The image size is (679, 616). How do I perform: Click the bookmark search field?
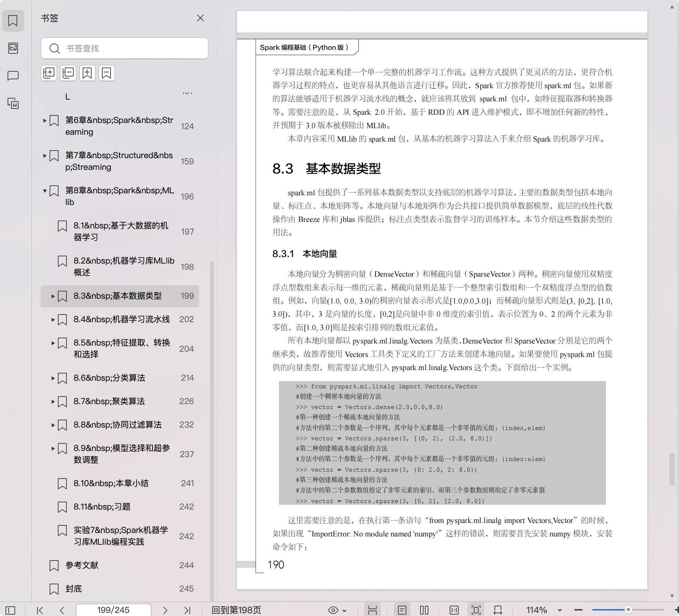tap(125, 48)
